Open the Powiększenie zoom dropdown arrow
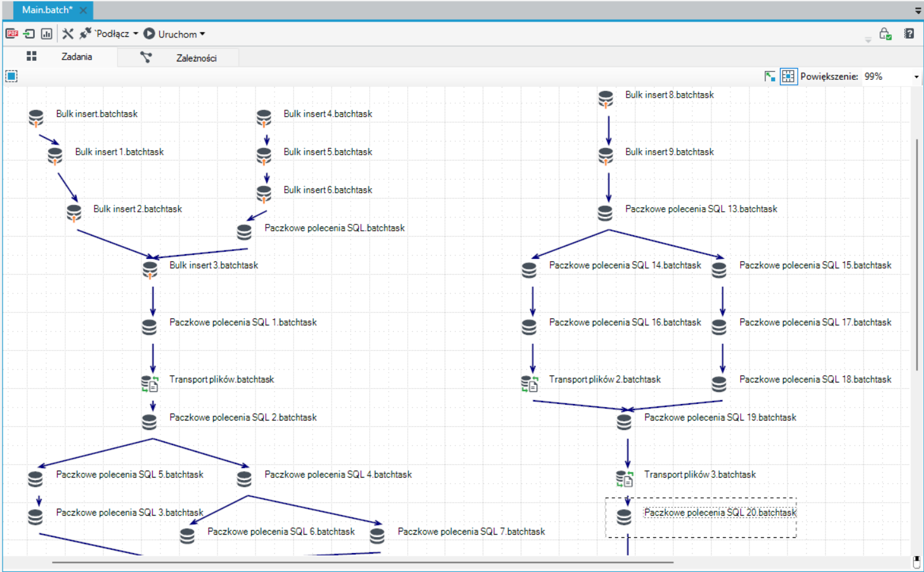The height and width of the screenshot is (572, 924). (916, 77)
